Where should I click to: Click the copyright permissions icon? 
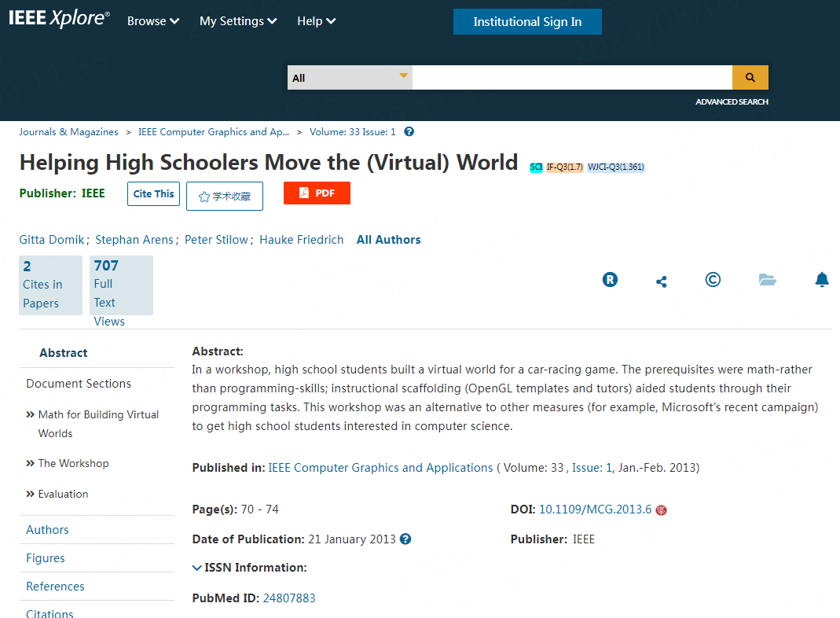click(x=713, y=280)
